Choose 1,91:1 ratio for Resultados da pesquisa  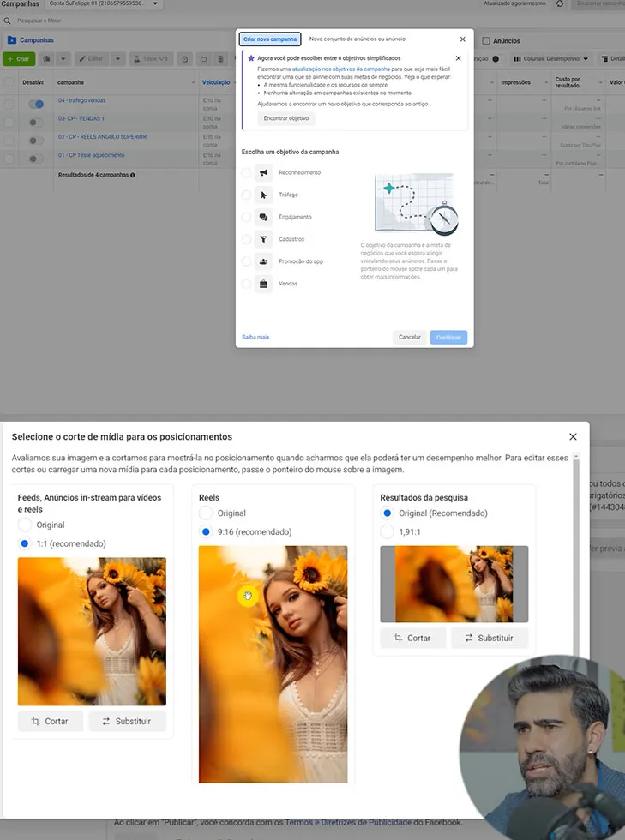[388, 532]
